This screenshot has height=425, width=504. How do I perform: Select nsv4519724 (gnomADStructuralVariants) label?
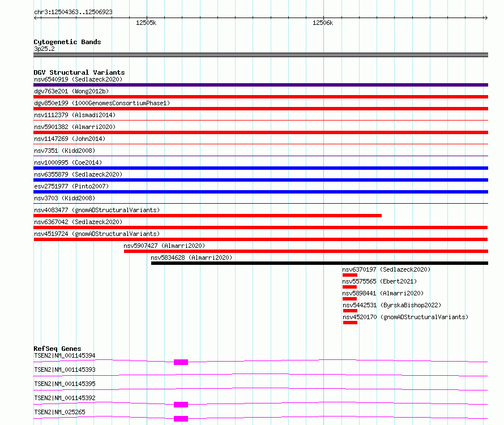coord(97,234)
